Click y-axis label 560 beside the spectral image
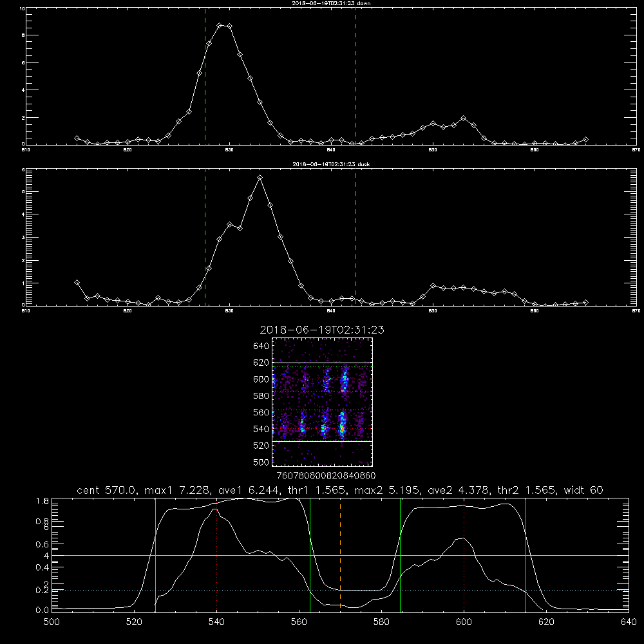This screenshot has height=644, width=644. [261, 412]
